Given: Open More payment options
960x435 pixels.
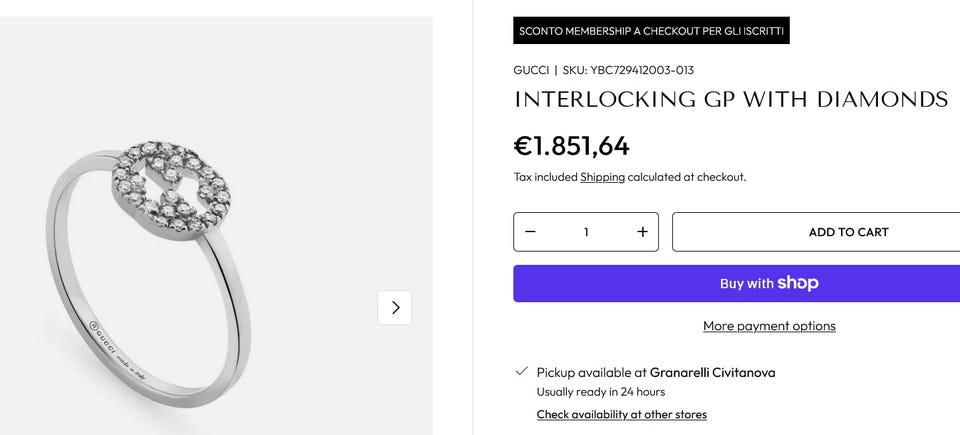Looking at the screenshot, I should point(768,326).
